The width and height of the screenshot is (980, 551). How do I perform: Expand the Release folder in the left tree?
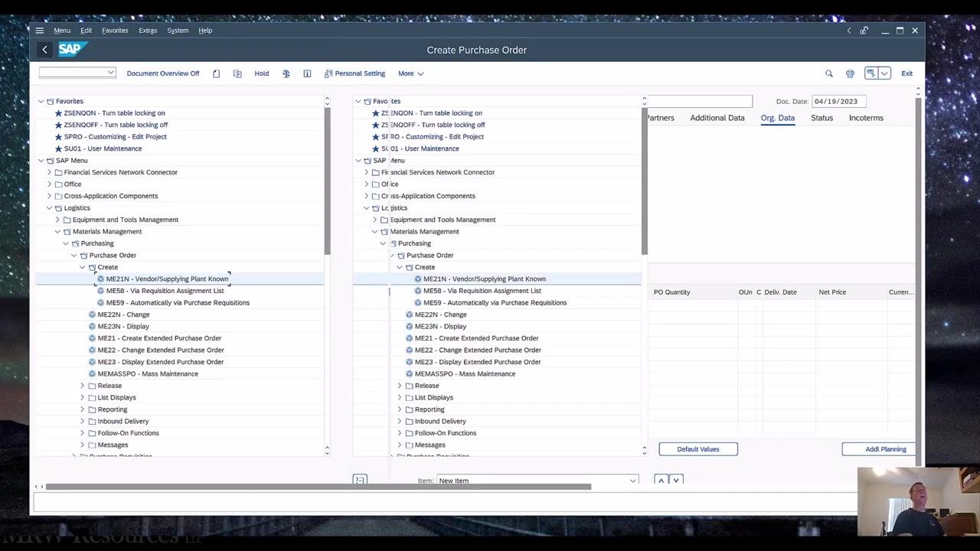82,386
